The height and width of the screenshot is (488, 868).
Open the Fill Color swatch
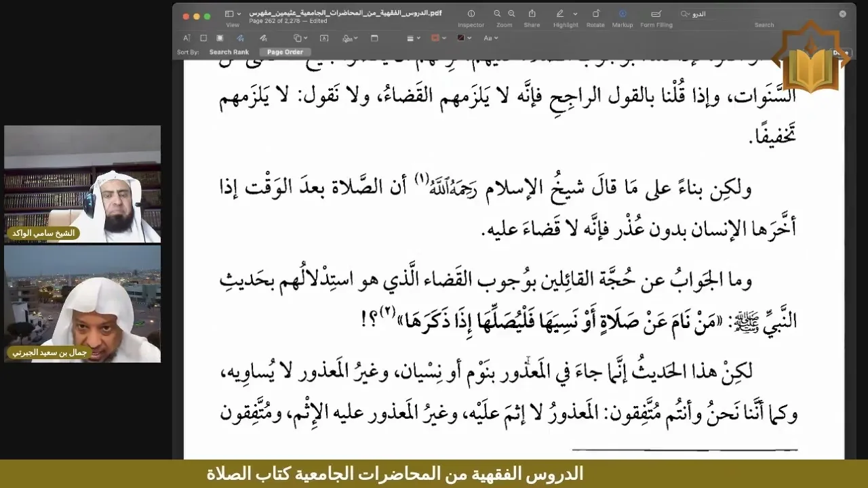pos(464,39)
